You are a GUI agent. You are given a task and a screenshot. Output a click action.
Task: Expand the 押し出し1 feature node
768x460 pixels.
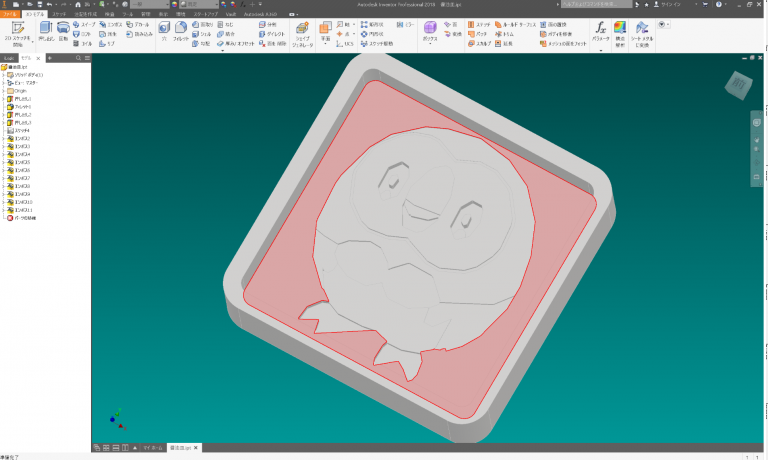(x=3, y=99)
